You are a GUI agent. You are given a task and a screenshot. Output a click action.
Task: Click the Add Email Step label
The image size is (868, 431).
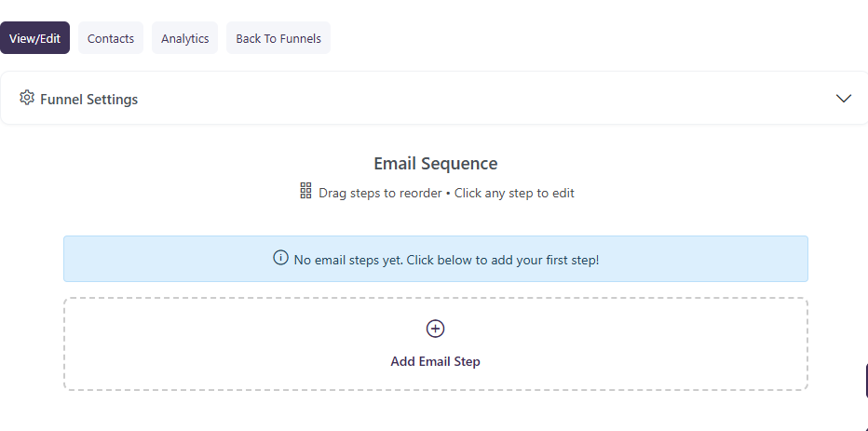(x=435, y=361)
